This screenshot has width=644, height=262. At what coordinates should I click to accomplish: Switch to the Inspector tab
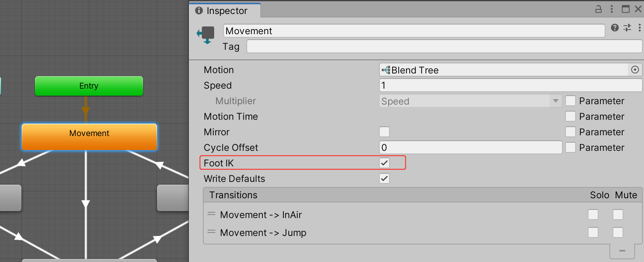(x=225, y=10)
